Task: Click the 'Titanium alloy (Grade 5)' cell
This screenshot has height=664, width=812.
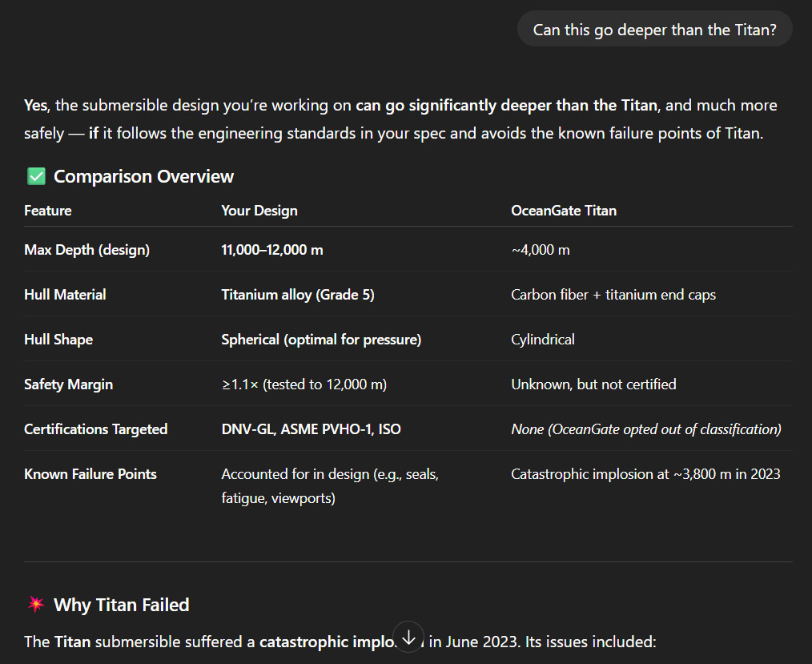Action: [298, 295]
